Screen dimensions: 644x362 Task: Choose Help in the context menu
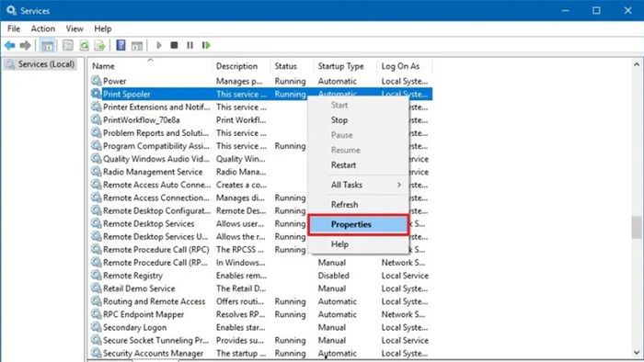[358, 243]
